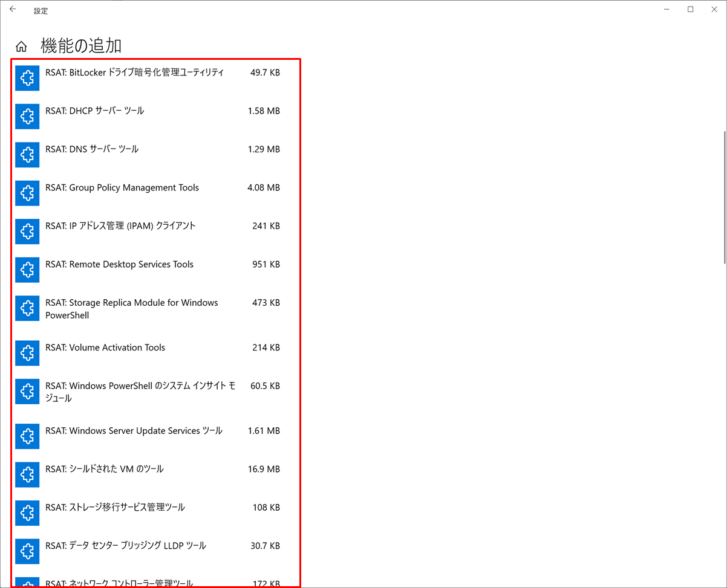Click the back arrow in title bar
The image size is (727, 588).
[13, 10]
